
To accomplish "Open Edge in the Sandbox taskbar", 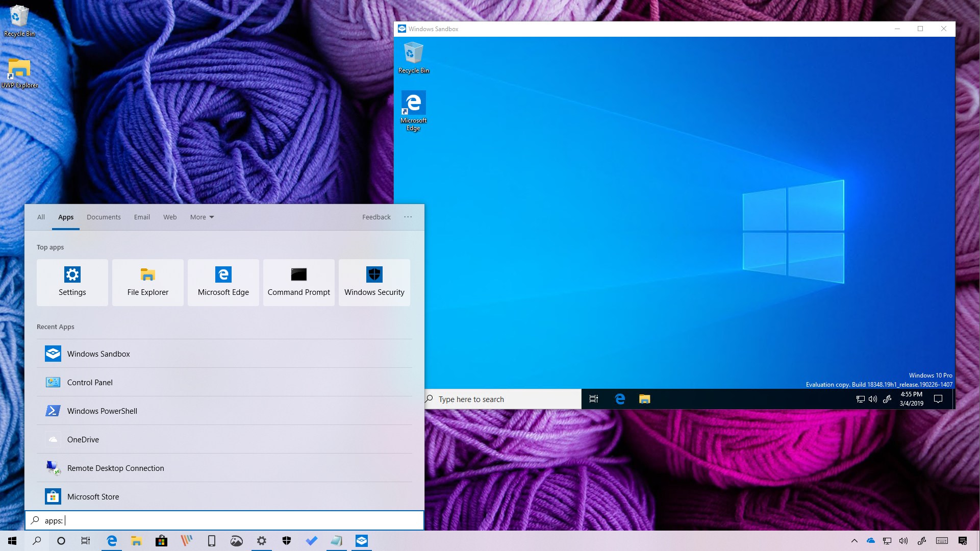I will (620, 399).
